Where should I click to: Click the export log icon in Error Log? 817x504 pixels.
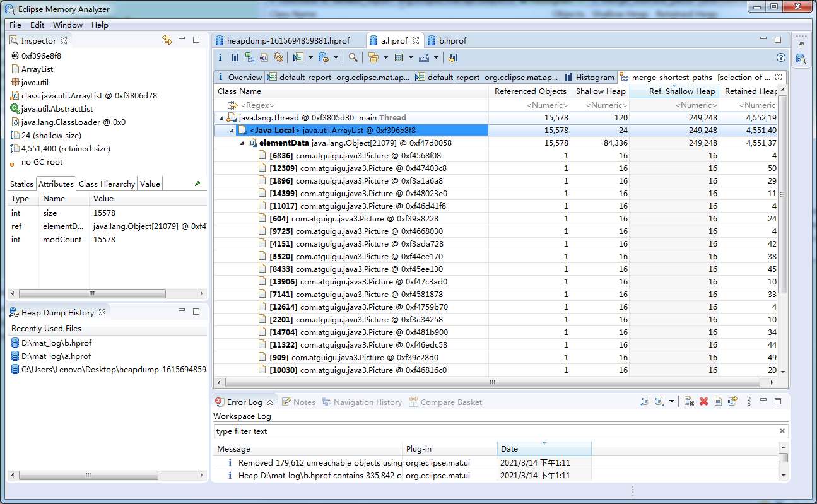(x=644, y=401)
